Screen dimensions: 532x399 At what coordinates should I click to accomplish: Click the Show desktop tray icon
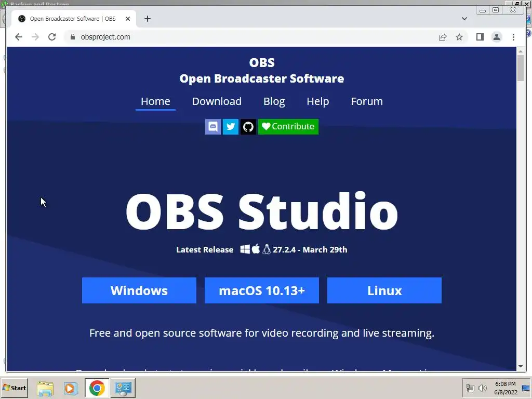[x=526, y=388]
